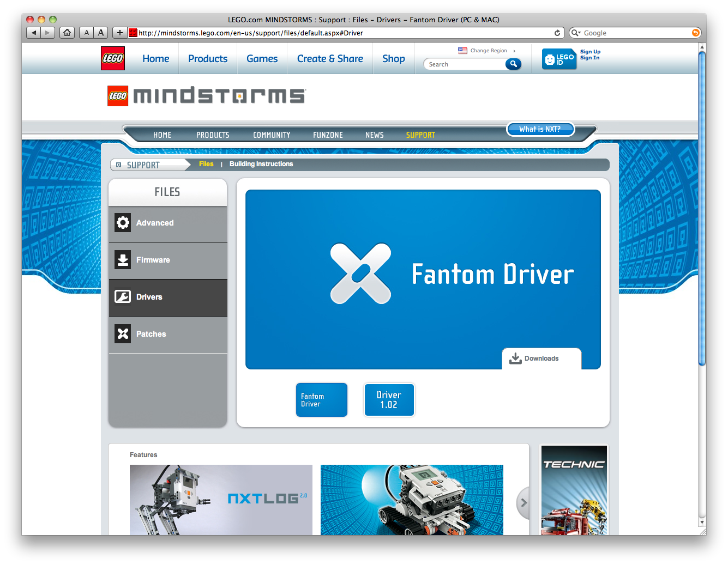728x565 pixels.
Task: Open the Google search engine options dropdown
Action: [575, 33]
